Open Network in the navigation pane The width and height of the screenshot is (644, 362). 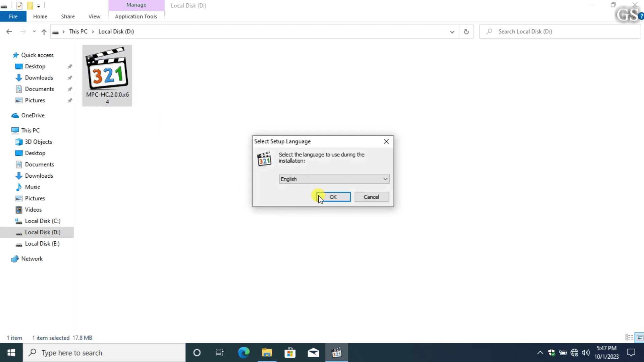pyautogui.click(x=32, y=259)
